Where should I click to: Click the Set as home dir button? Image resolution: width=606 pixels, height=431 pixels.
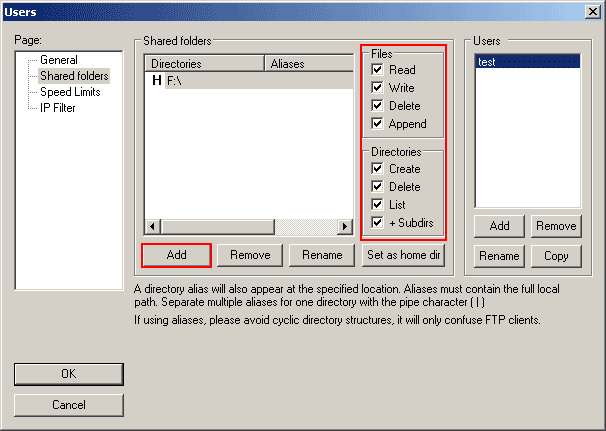point(403,255)
